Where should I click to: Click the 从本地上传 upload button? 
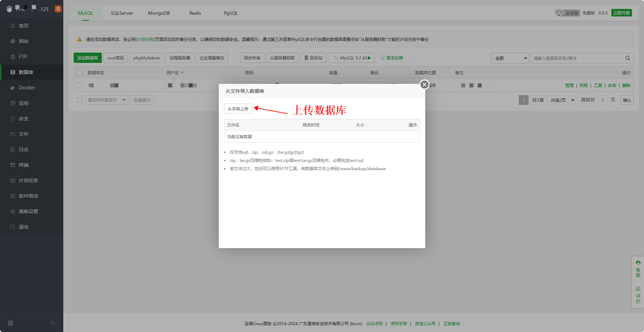(x=238, y=109)
